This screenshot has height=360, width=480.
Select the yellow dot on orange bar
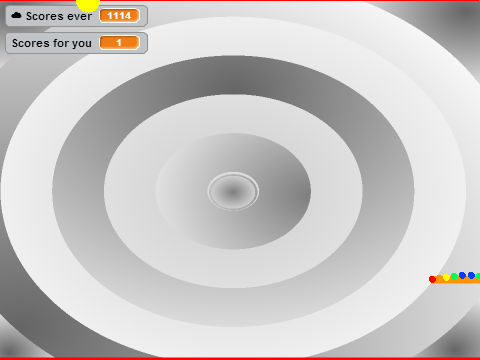(x=446, y=277)
